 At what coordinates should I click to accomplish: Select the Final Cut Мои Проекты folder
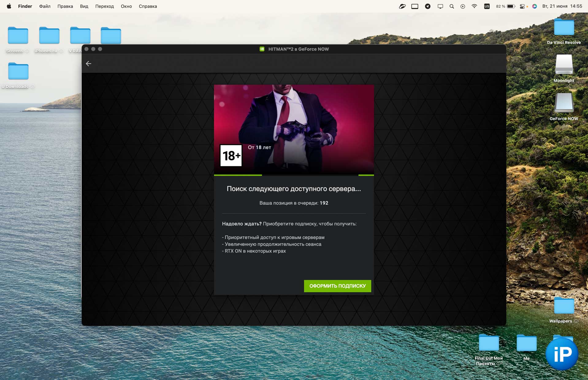click(489, 343)
